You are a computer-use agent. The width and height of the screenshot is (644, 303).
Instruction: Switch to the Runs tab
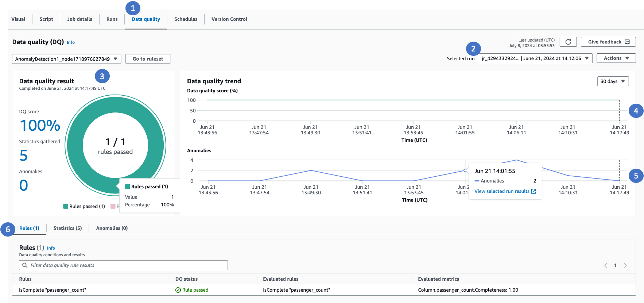click(112, 19)
